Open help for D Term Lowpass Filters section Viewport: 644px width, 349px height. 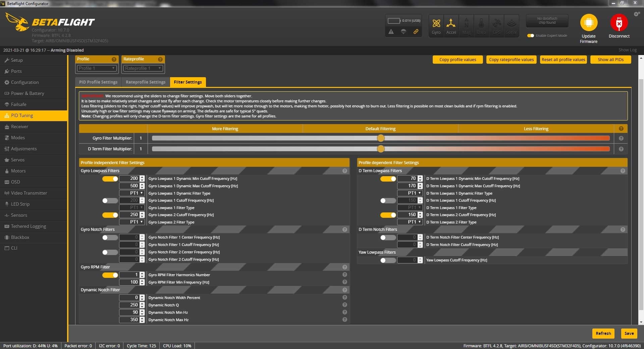coord(623,171)
